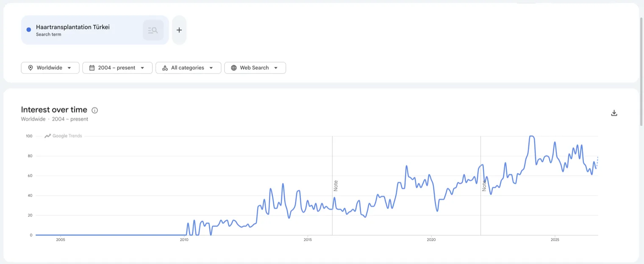Click the 2015 x-axis label
This screenshot has width=644, height=264.
(x=308, y=240)
